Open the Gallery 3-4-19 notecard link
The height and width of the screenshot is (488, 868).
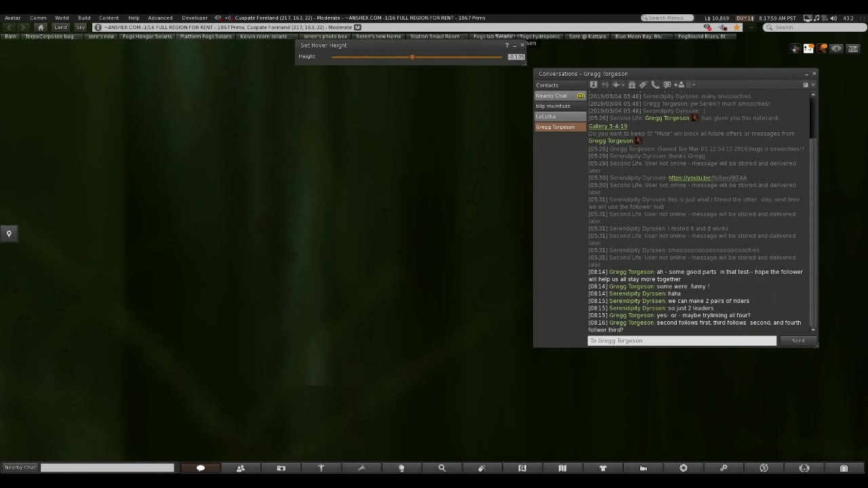[x=608, y=126]
